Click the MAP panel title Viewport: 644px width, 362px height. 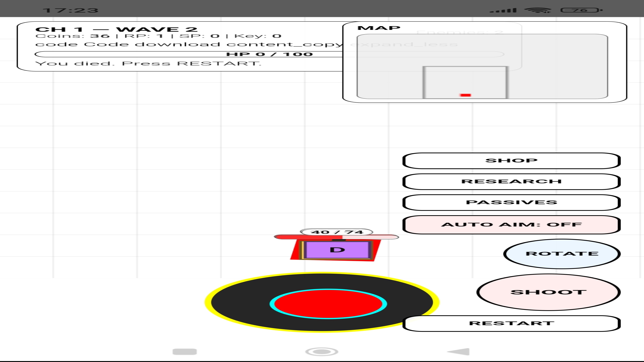[379, 28]
